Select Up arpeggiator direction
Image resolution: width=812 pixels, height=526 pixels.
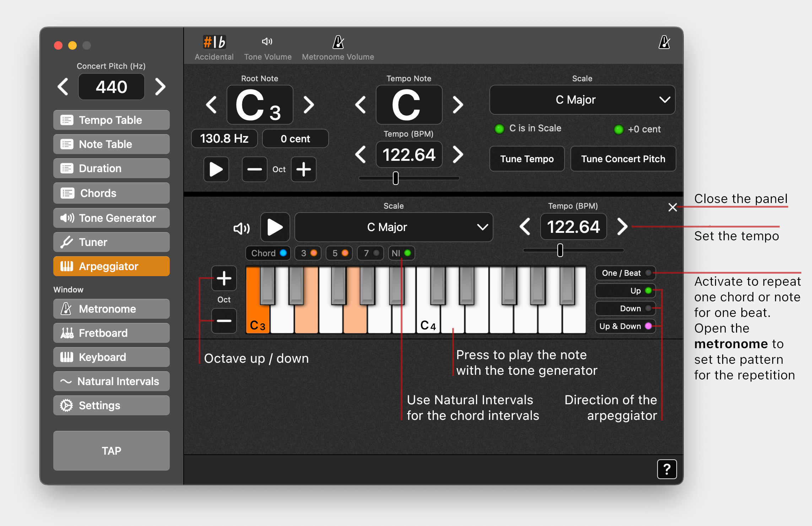[x=626, y=291]
